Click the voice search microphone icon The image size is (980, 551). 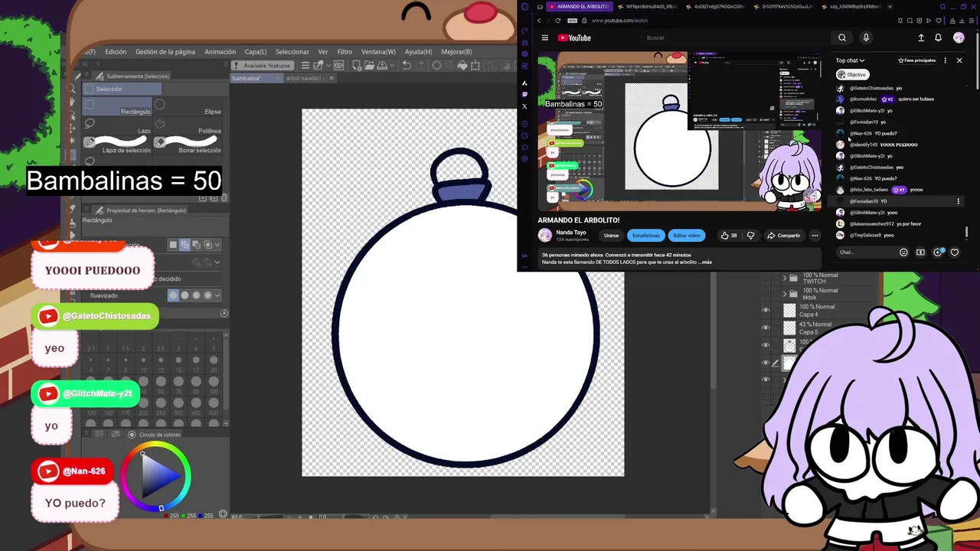click(866, 37)
